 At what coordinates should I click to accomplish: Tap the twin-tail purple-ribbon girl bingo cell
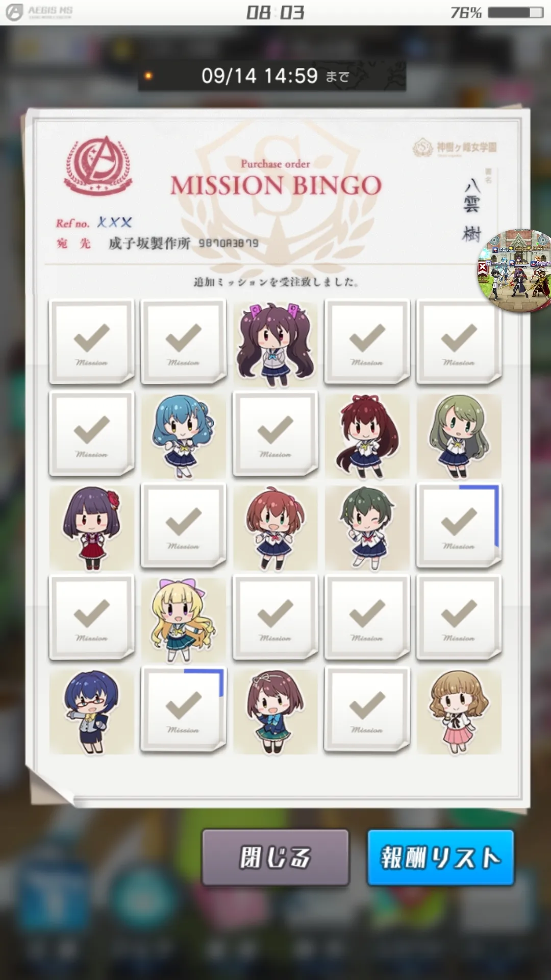coord(275,342)
